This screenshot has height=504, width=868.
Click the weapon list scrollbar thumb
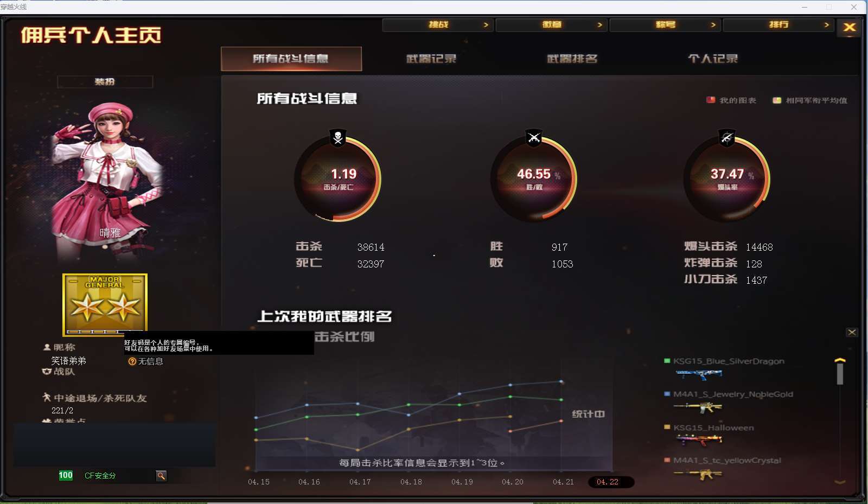pos(840,374)
